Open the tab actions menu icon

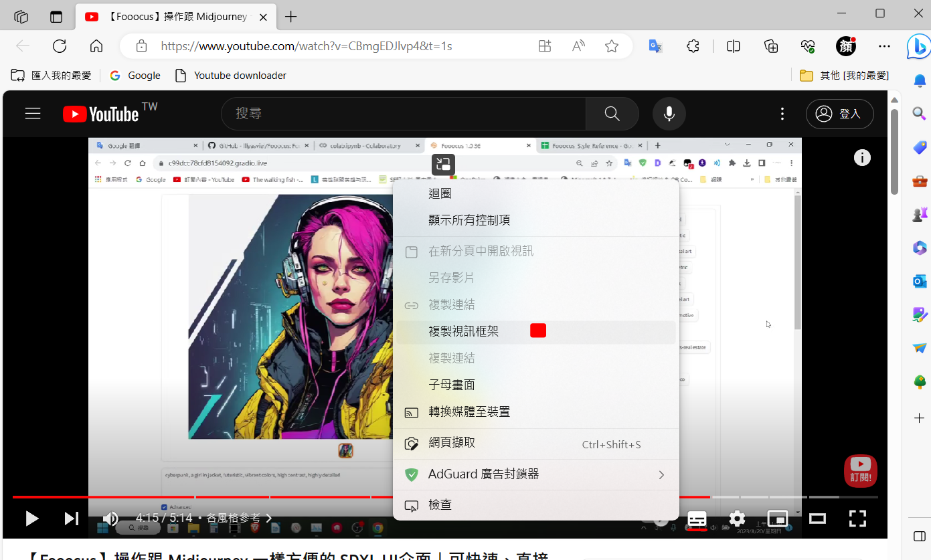point(56,17)
